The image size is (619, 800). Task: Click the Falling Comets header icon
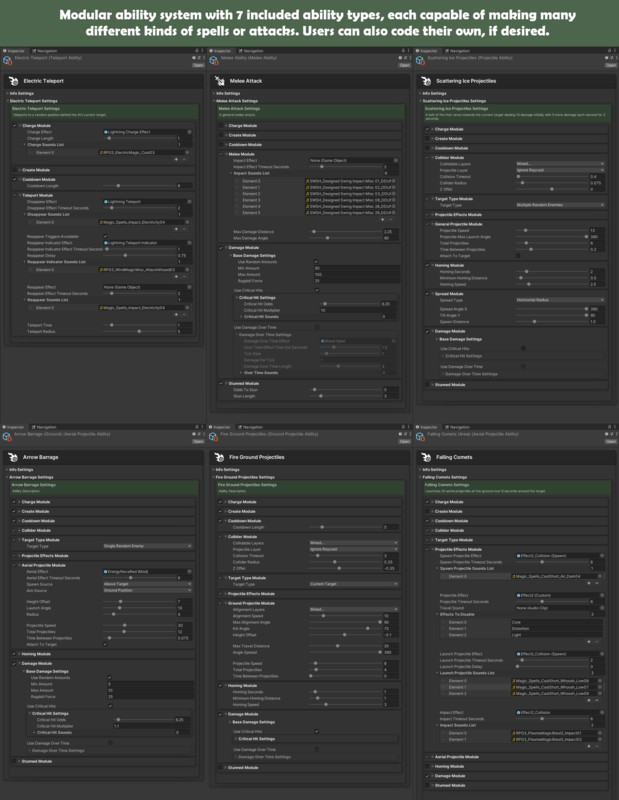tap(427, 456)
